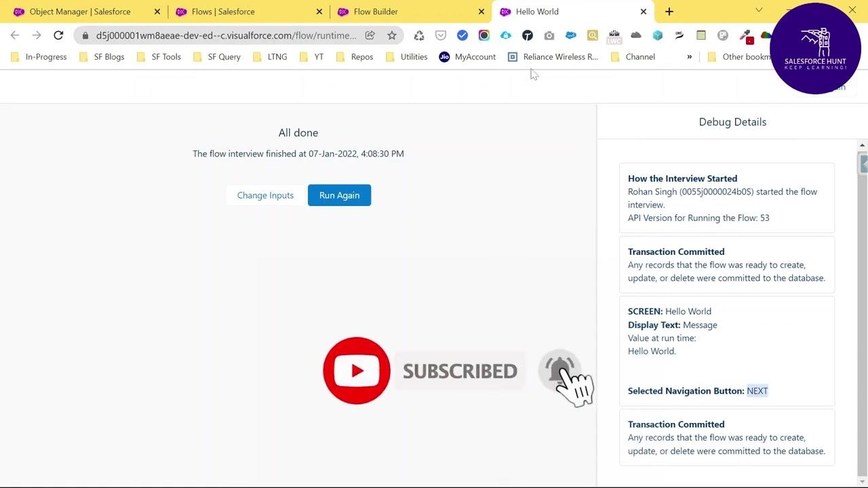Go forward to the next page

(x=37, y=35)
